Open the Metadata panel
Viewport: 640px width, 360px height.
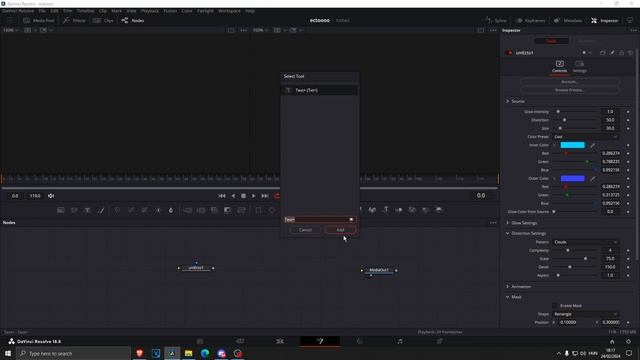(x=567, y=20)
